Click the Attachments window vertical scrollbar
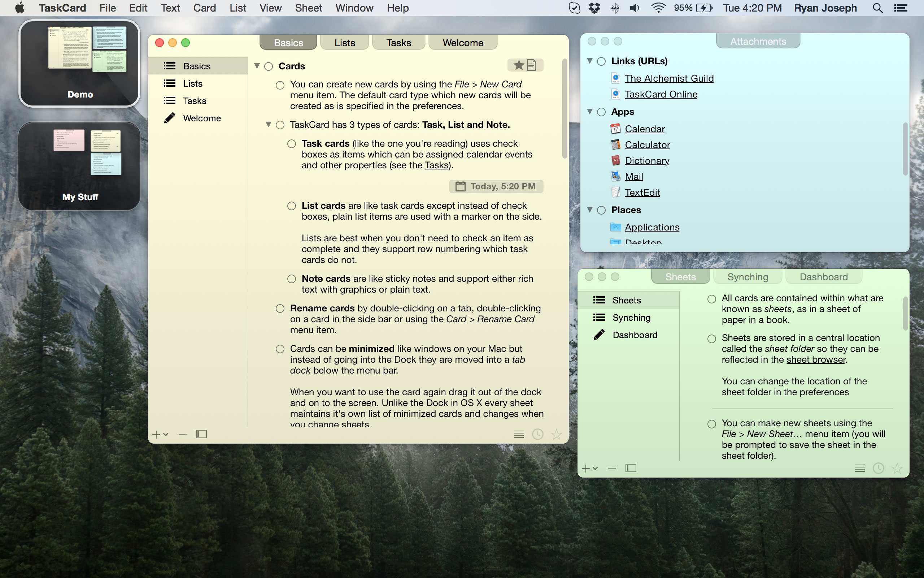The width and height of the screenshot is (924, 578). 905,149
